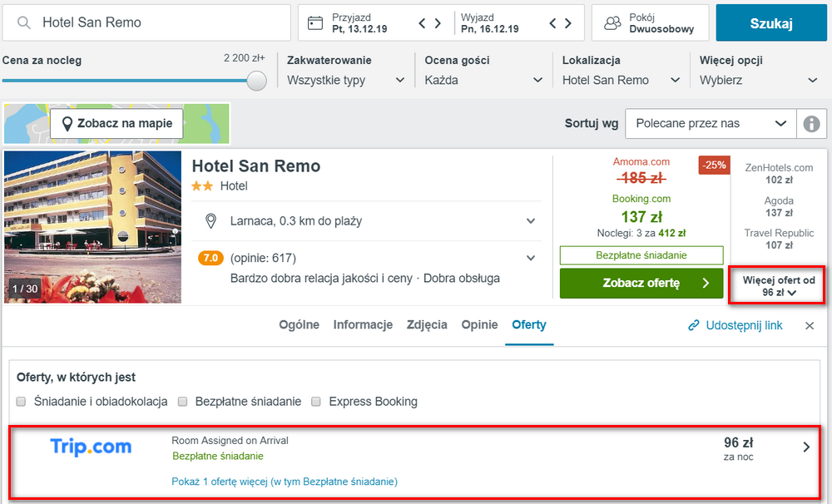Open Trip.com offer arrow

805,447
